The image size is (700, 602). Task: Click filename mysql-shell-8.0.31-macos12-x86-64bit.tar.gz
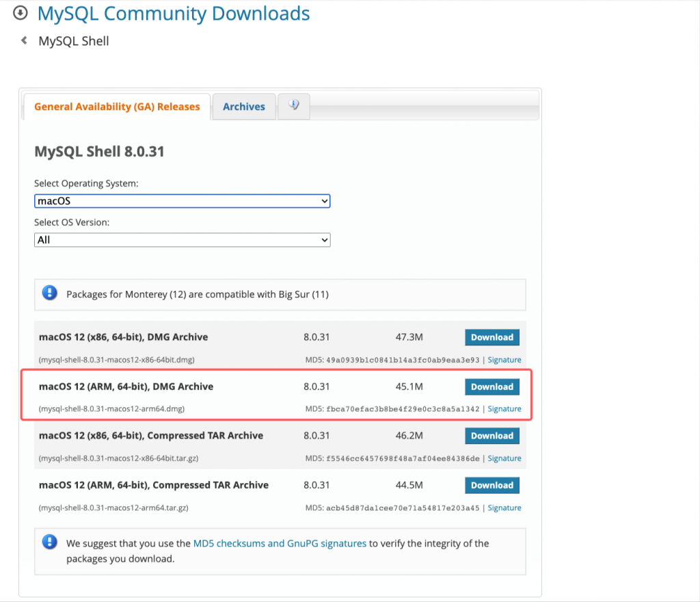(x=119, y=458)
